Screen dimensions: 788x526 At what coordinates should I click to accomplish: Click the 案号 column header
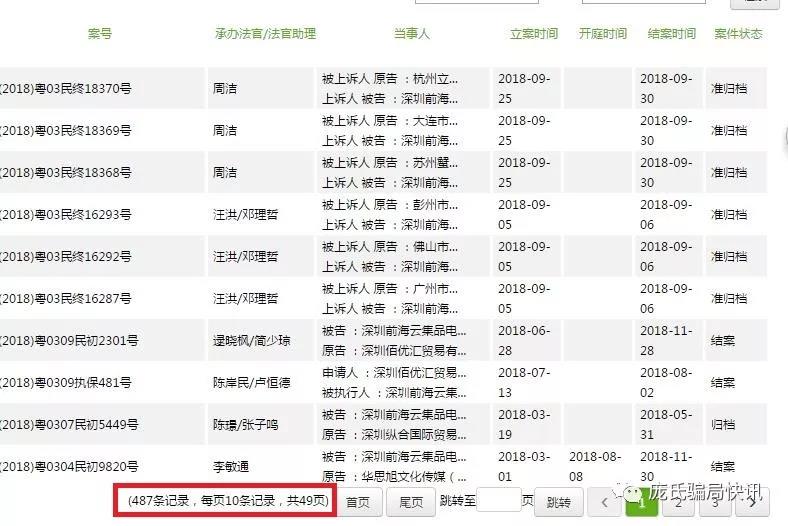coord(100,34)
